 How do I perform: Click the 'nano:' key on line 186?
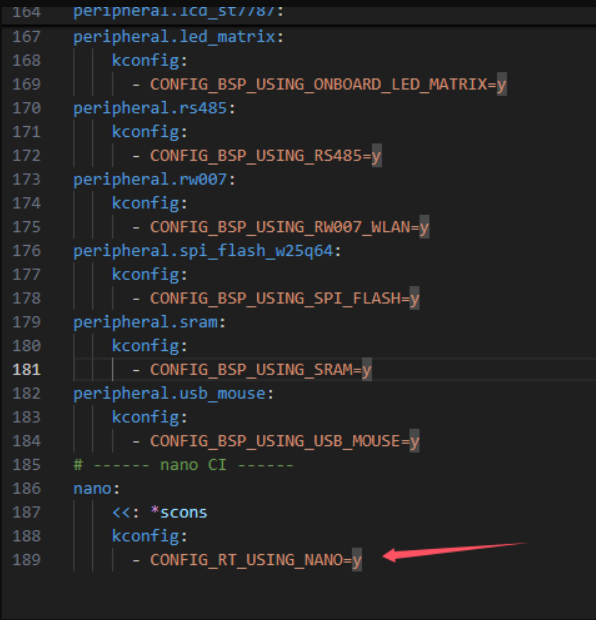coord(96,489)
